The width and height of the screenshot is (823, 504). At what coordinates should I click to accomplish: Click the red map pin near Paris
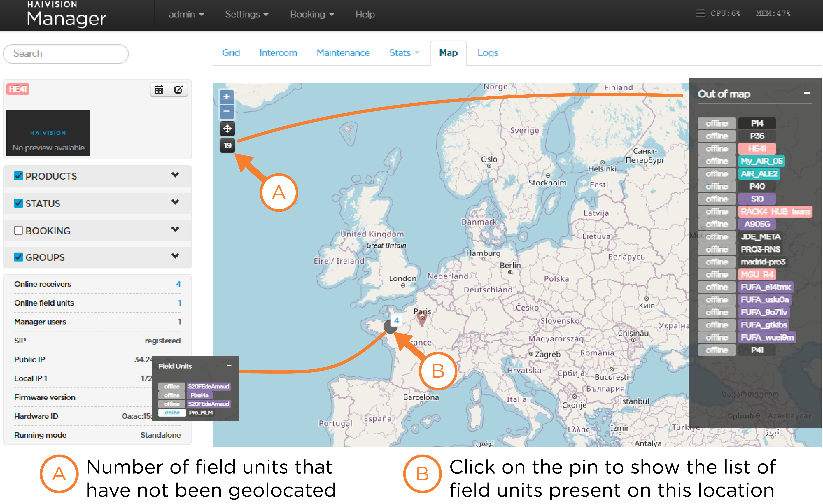422,318
